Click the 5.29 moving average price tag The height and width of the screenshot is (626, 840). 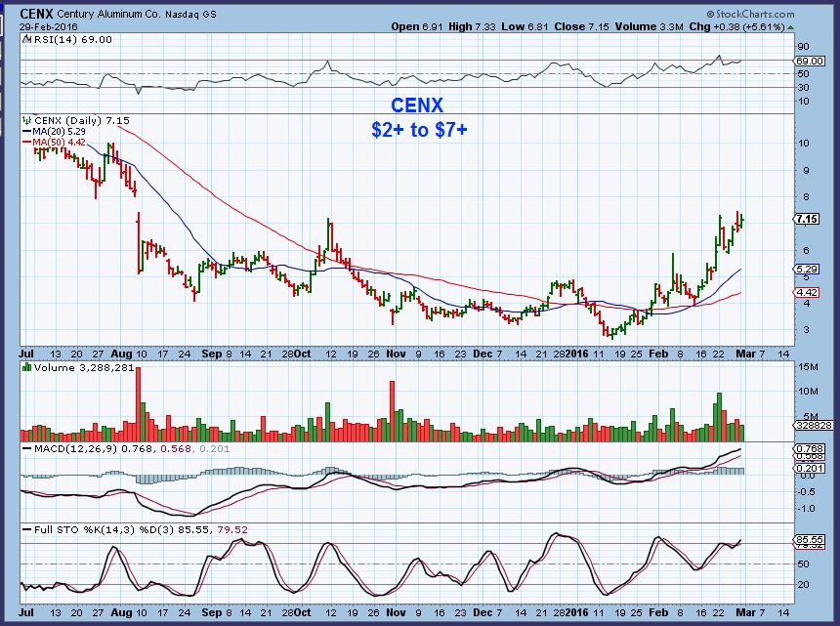pyautogui.click(x=806, y=270)
